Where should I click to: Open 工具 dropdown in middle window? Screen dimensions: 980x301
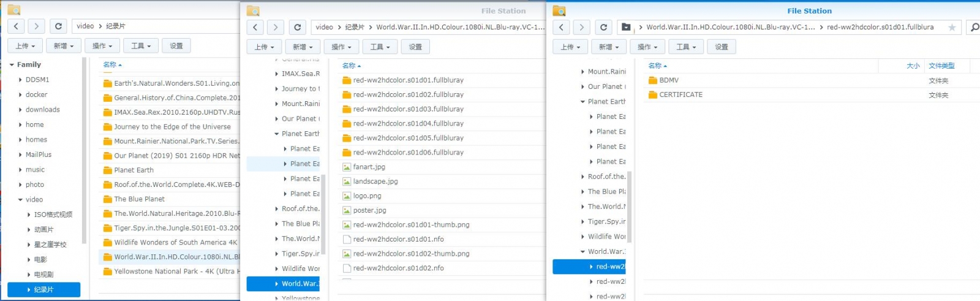380,47
